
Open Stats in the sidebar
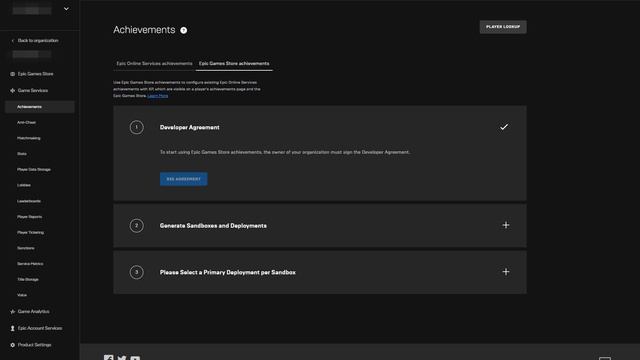(x=22, y=154)
